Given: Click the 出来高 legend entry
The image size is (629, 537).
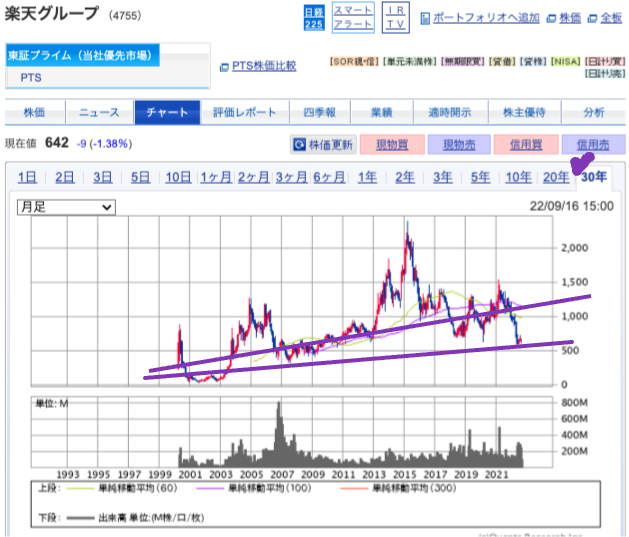Looking at the screenshot, I should coord(135,518).
